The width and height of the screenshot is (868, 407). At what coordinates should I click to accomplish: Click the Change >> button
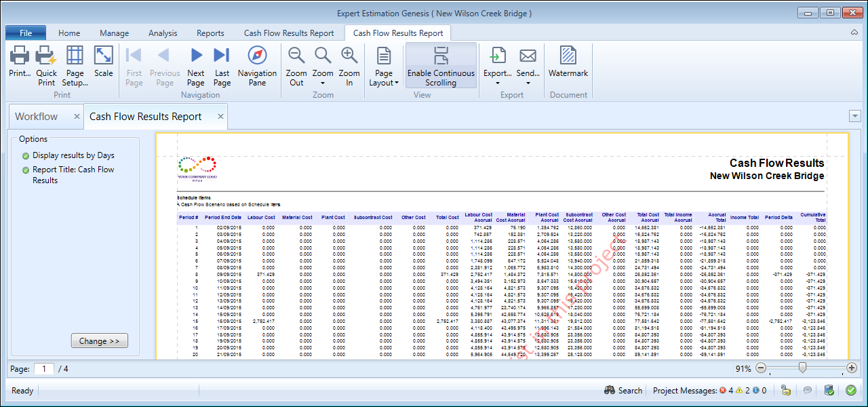coord(99,341)
